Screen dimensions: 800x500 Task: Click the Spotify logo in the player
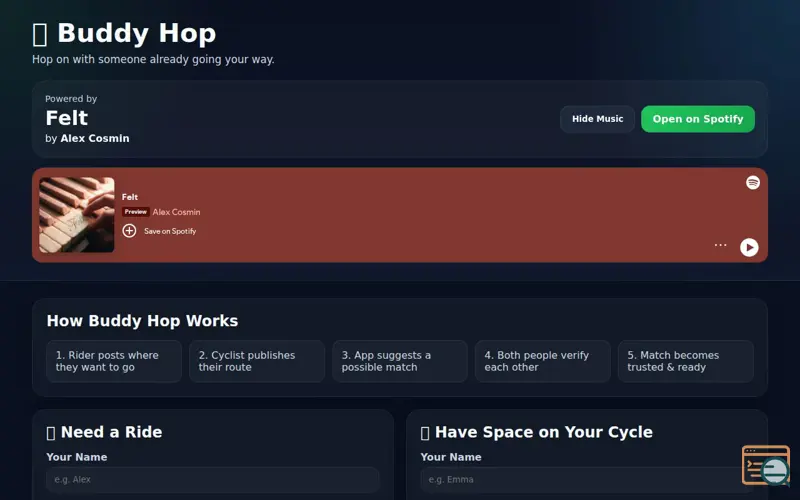(x=753, y=182)
